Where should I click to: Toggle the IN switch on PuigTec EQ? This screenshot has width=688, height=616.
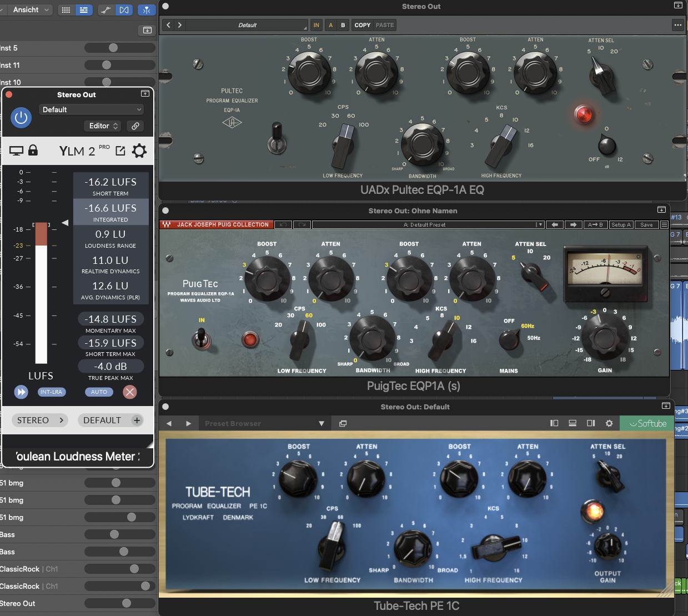[x=201, y=337]
